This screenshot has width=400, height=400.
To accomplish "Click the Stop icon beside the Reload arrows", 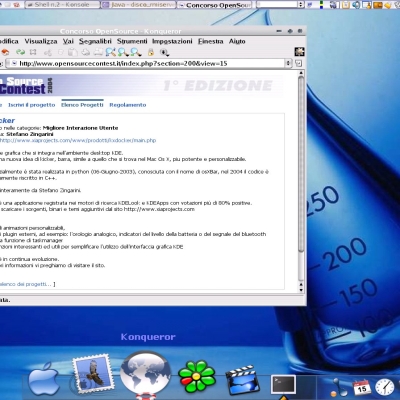I will (33, 52).
